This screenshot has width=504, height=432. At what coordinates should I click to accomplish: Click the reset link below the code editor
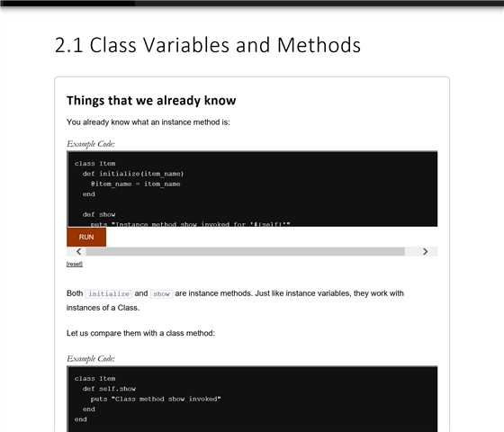pyautogui.click(x=75, y=264)
